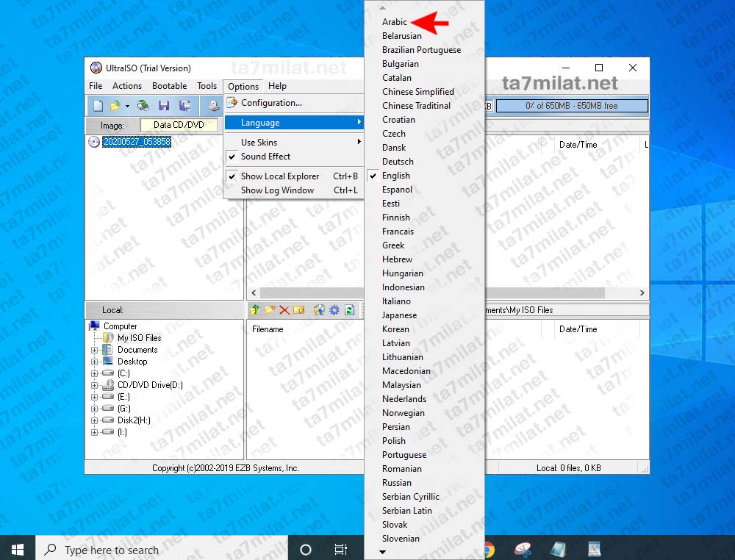Screen dimensions: 735x560
Task: Toggle Show Local Explorer option
Action: 294,176
